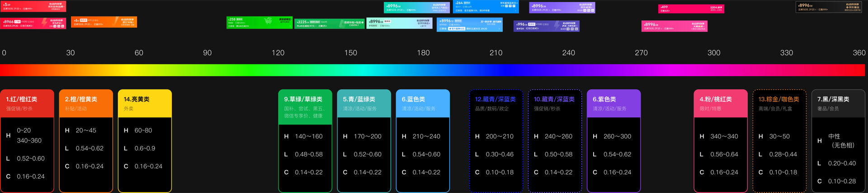Select the 补贴/活动 subtitle text

[75, 109]
